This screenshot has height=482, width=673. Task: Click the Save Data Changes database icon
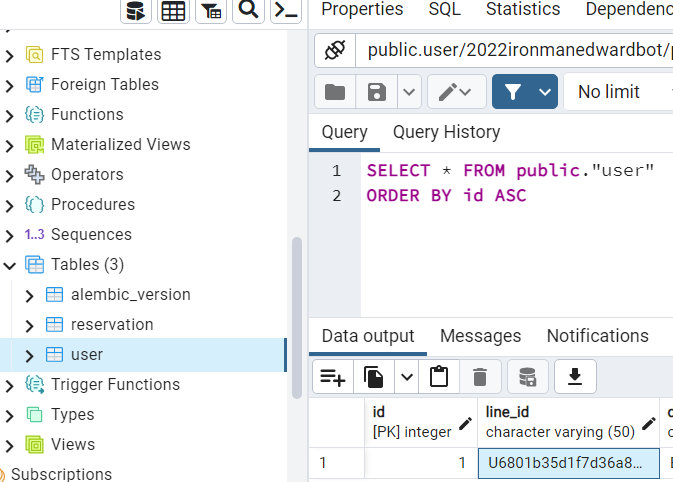point(527,377)
